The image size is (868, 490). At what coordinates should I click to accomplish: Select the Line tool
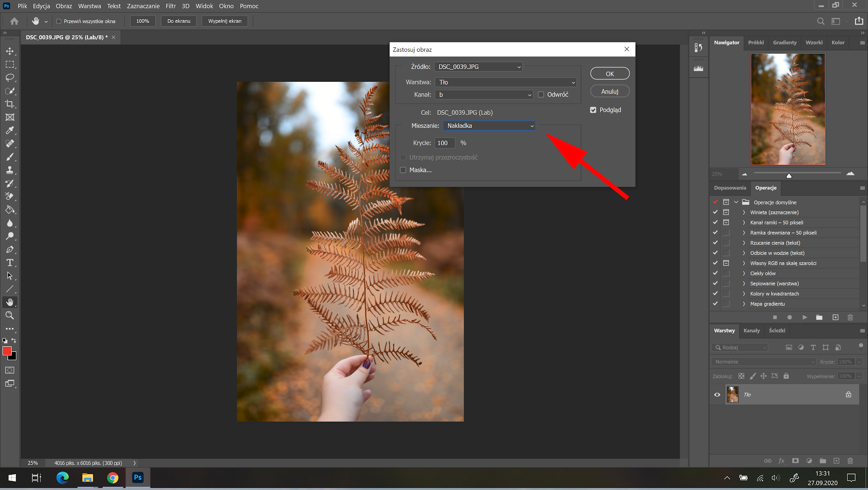[10, 289]
